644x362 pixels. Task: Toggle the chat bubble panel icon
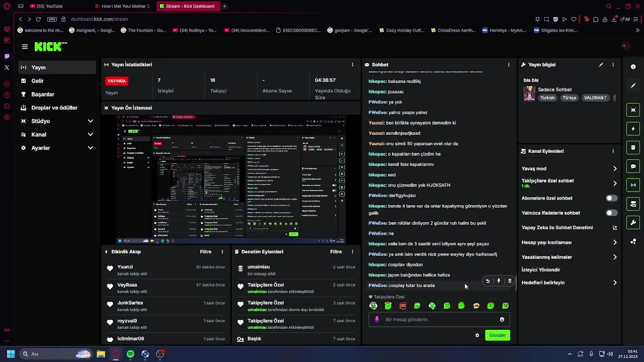click(633, 166)
